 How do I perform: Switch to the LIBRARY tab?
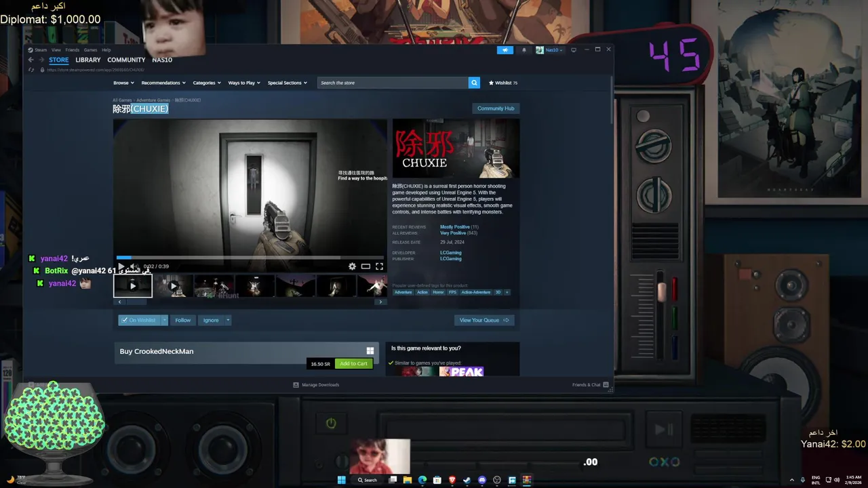point(87,60)
